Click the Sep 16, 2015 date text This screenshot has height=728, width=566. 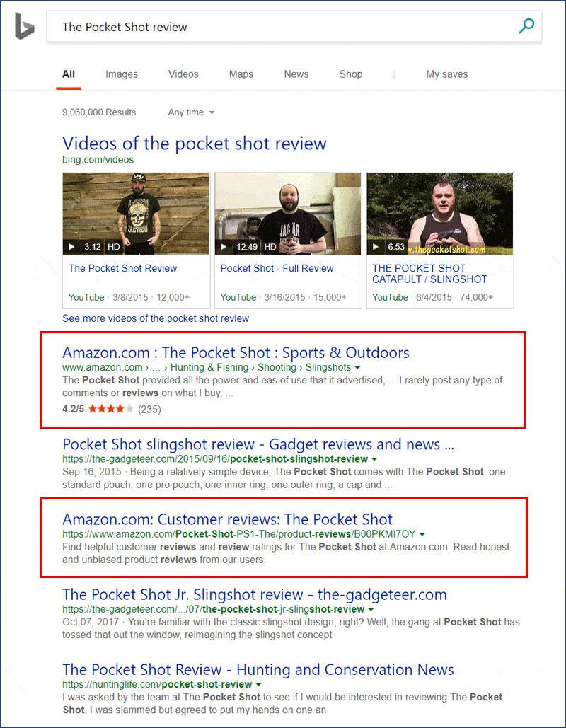(x=91, y=472)
